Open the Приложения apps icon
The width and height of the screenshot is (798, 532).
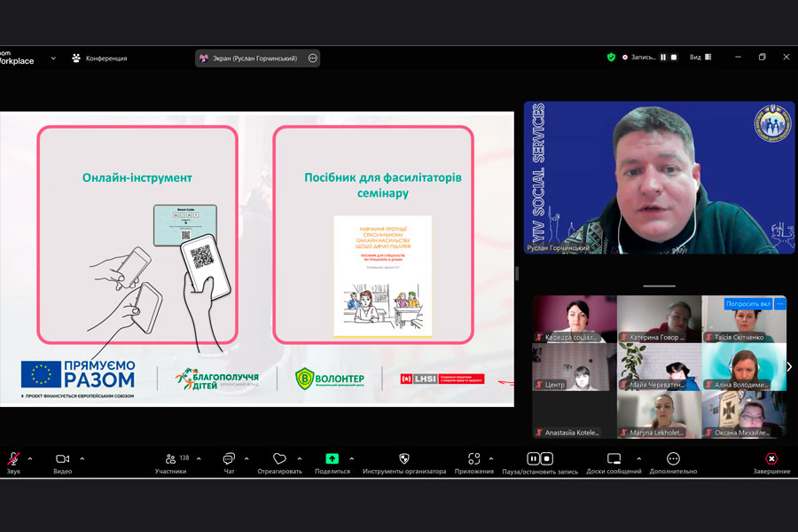(474, 459)
